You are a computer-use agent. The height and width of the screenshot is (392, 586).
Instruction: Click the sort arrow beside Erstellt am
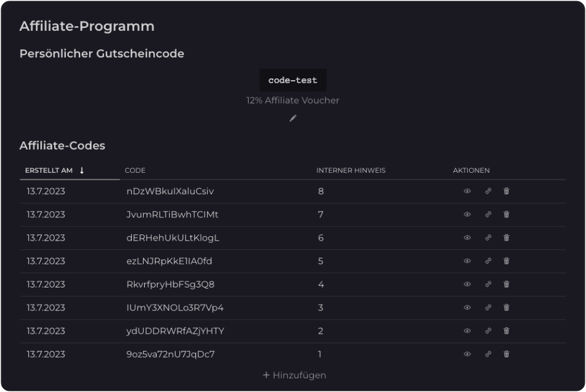82,170
